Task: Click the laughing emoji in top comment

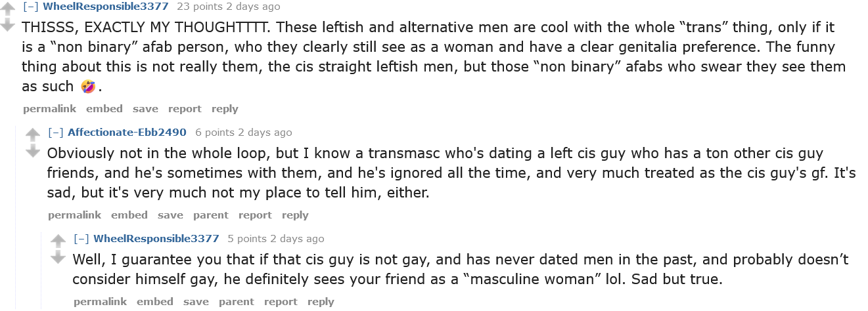Action: pyautogui.click(x=87, y=87)
